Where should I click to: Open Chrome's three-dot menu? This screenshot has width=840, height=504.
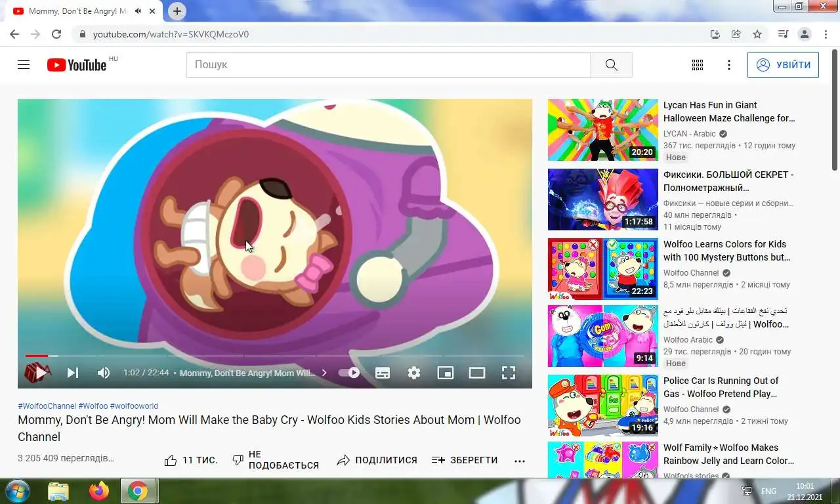click(x=825, y=34)
